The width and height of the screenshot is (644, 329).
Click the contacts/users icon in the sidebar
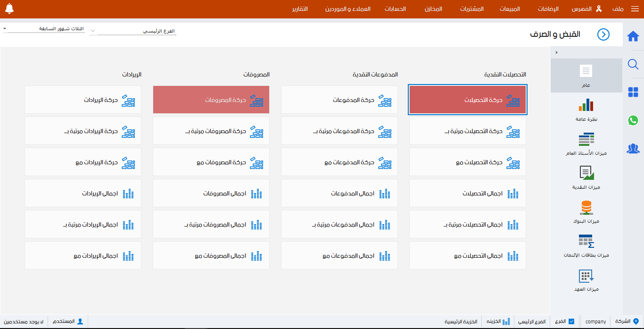pos(633,149)
